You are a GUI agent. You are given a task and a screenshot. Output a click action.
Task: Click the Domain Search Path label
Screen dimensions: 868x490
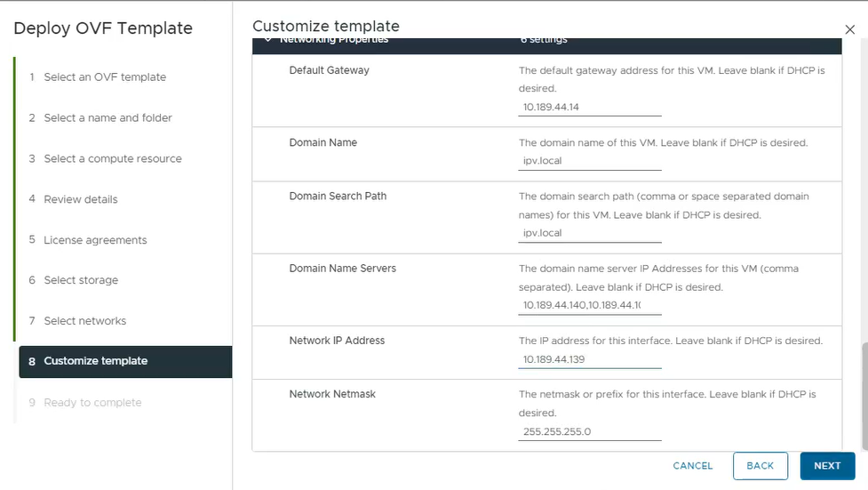coord(338,197)
